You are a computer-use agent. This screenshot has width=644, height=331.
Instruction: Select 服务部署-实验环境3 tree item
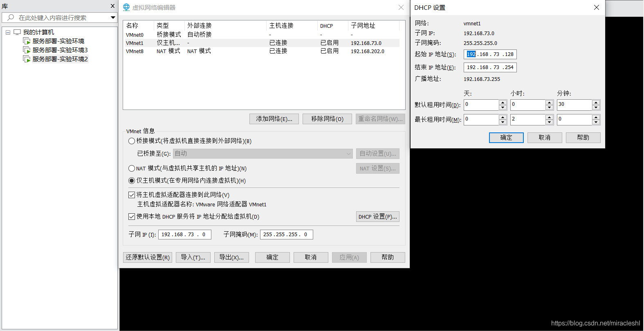60,50
